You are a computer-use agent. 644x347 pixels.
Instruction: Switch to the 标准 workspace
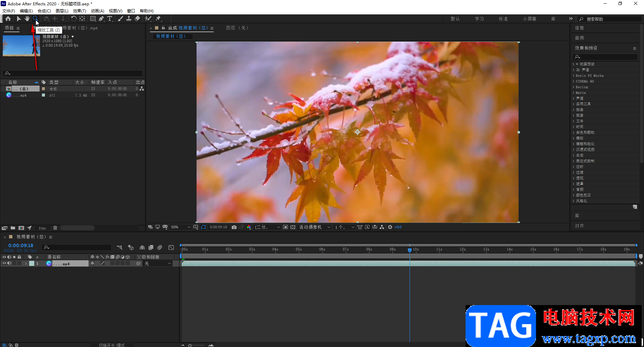point(503,19)
